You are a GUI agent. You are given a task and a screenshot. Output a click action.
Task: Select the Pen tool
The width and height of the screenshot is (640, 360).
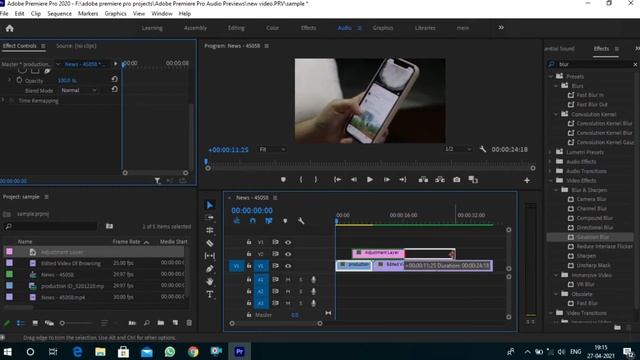(x=210, y=269)
